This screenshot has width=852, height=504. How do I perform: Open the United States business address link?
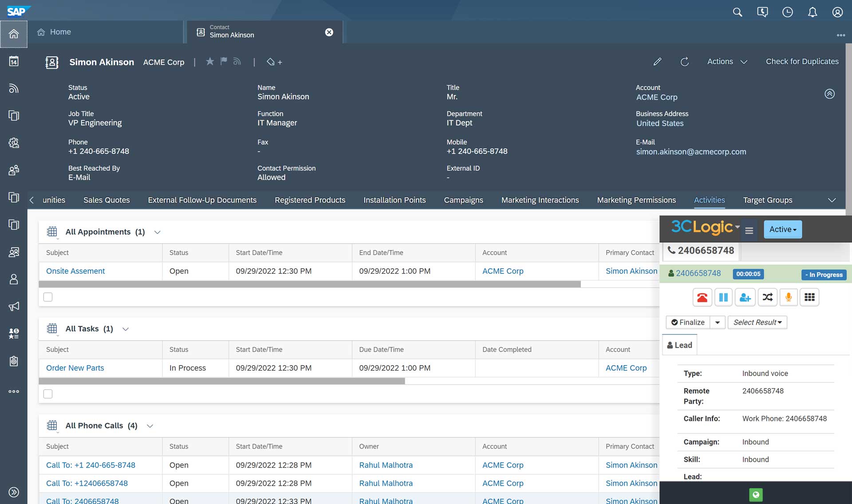(x=660, y=123)
